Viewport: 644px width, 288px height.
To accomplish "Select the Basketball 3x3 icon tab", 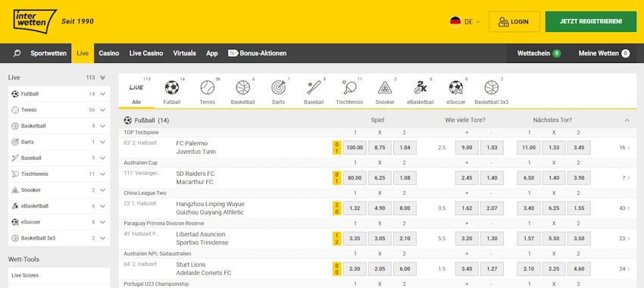I will (x=491, y=87).
